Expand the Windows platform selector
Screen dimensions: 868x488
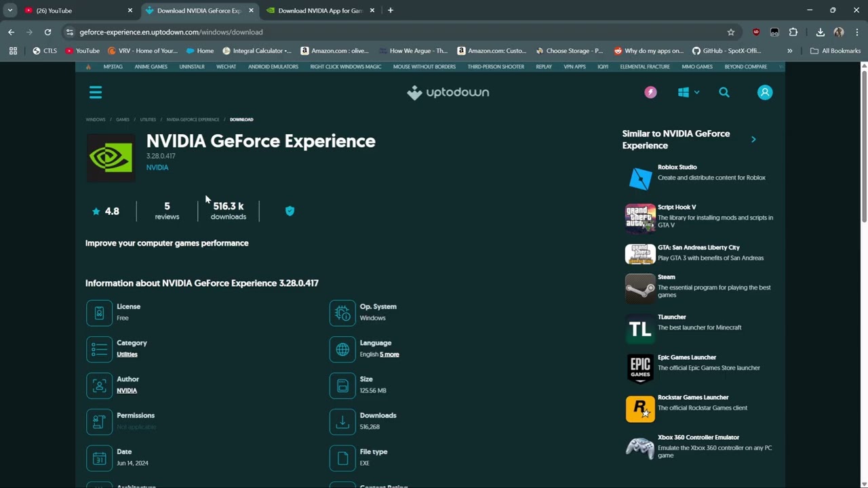tap(688, 92)
